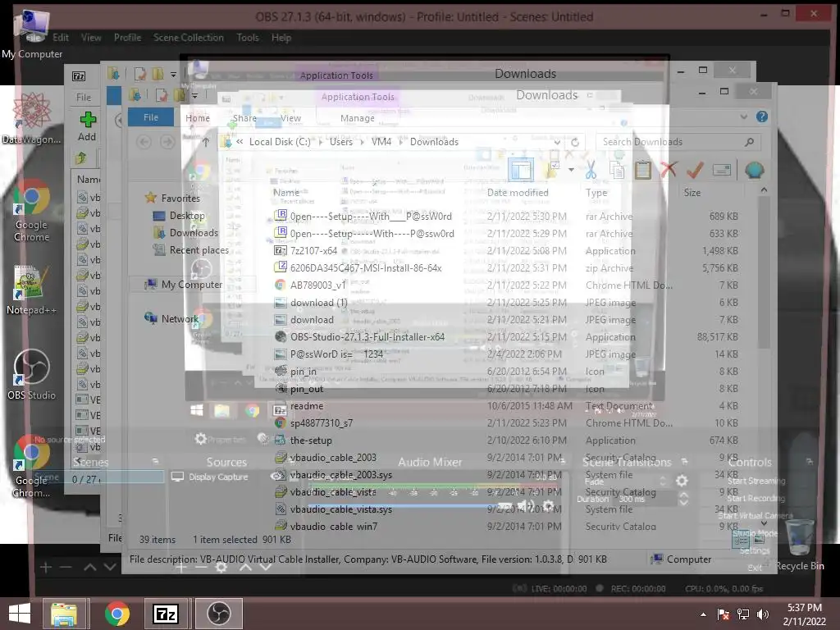Open OBS Tools menu
840x630 pixels.
248,38
